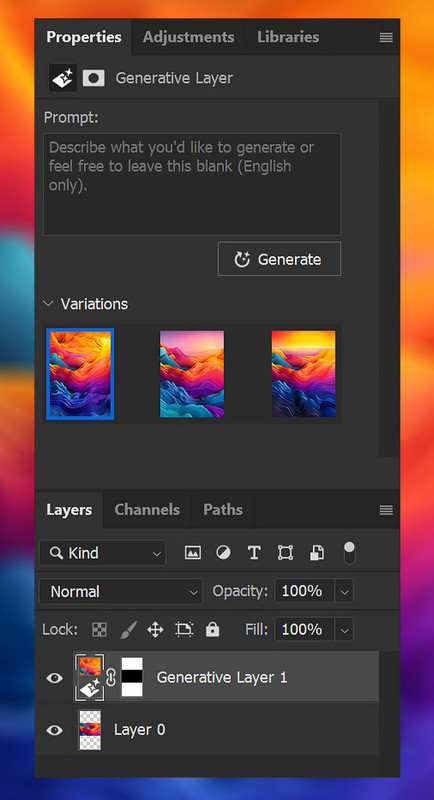Lock image pixels brush icon
Image resolution: width=434 pixels, height=800 pixels.
tap(127, 630)
